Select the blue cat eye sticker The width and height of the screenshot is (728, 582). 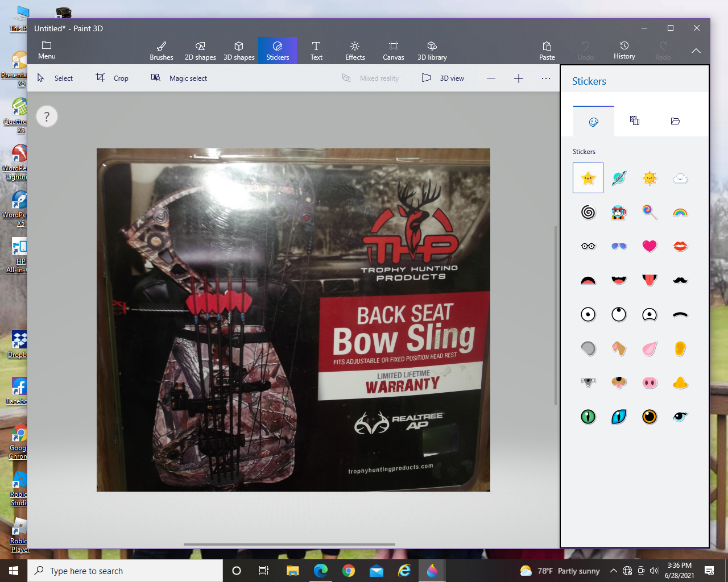point(619,417)
